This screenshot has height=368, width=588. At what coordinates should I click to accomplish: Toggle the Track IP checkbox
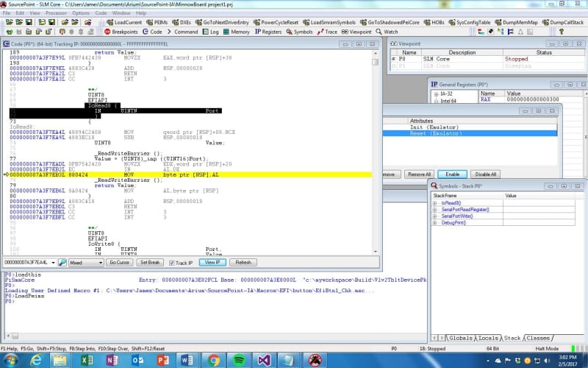tap(172, 263)
